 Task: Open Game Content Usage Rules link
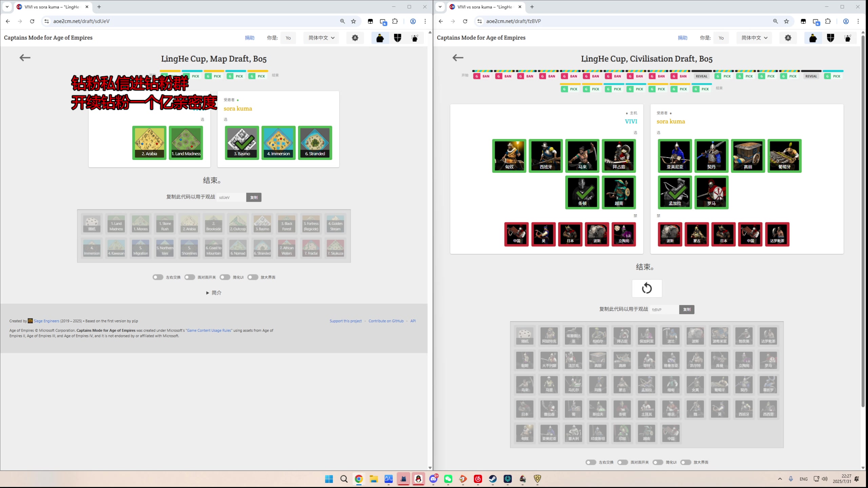pos(209,330)
